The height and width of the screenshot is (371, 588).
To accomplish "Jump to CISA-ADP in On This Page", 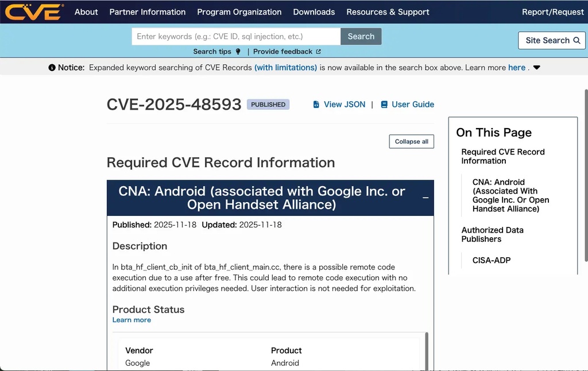I will pyautogui.click(x=491, y=260).
